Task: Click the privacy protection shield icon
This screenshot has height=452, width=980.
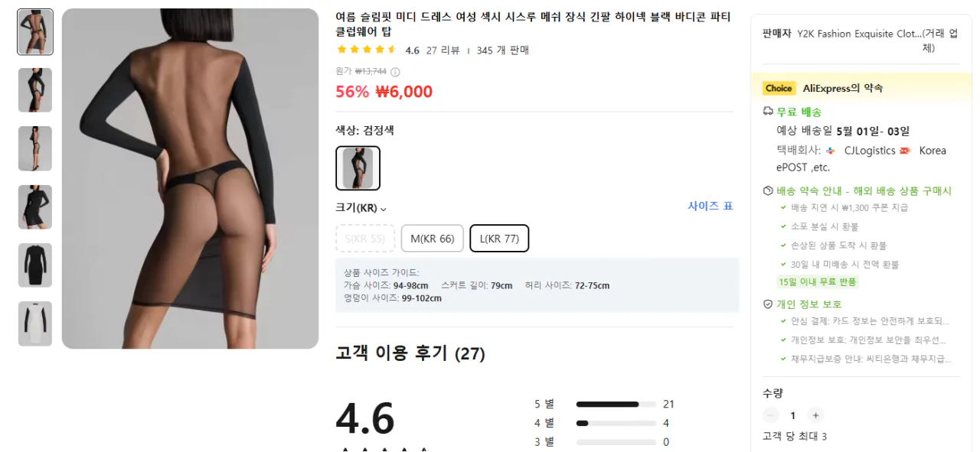Action: point(768,304)
